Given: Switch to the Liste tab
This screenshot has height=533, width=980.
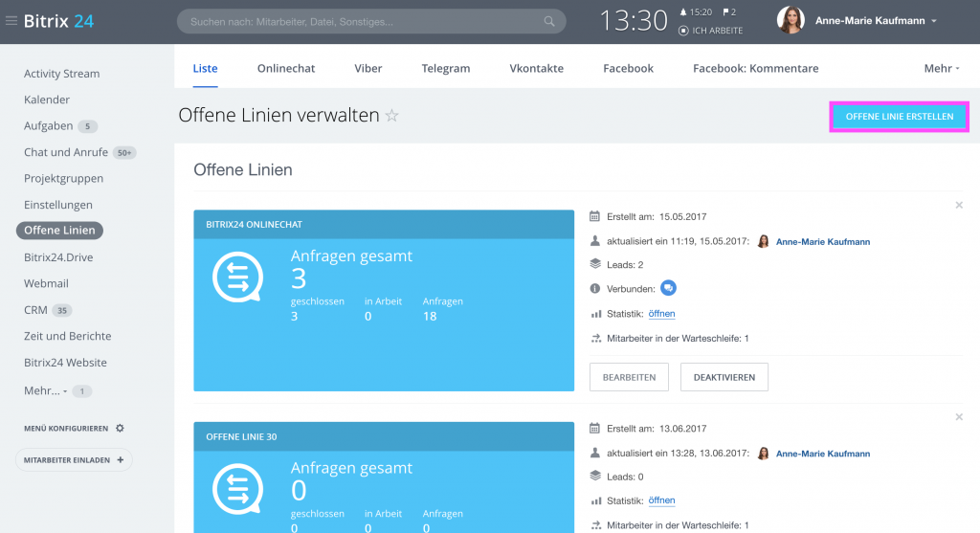Looking at the screenshot, I should (205, 68).
